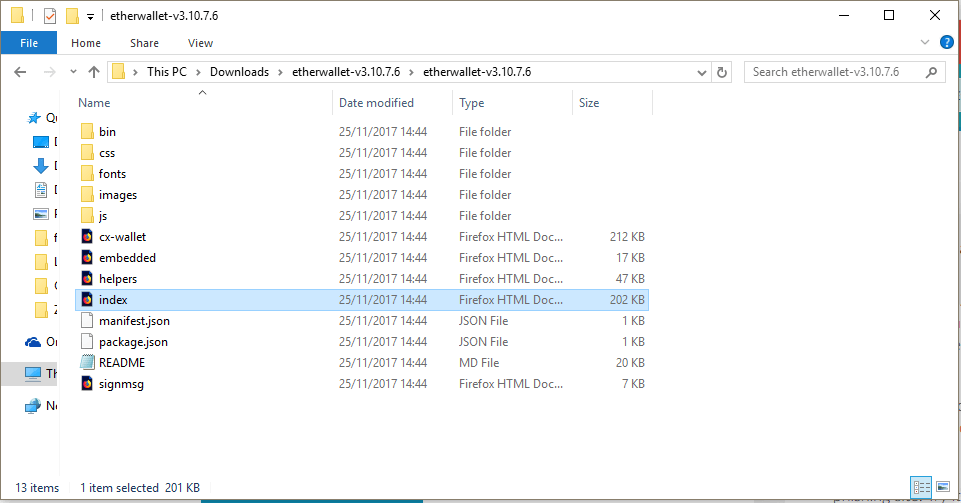Viewport: 961px width, 503px height.
Task: Expand chevron before This PC breadcrumb
Action: point(135,72)
